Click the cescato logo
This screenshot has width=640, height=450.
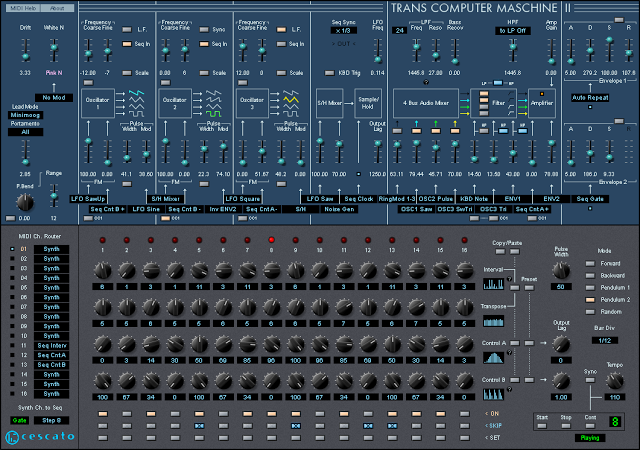[40, 437]
